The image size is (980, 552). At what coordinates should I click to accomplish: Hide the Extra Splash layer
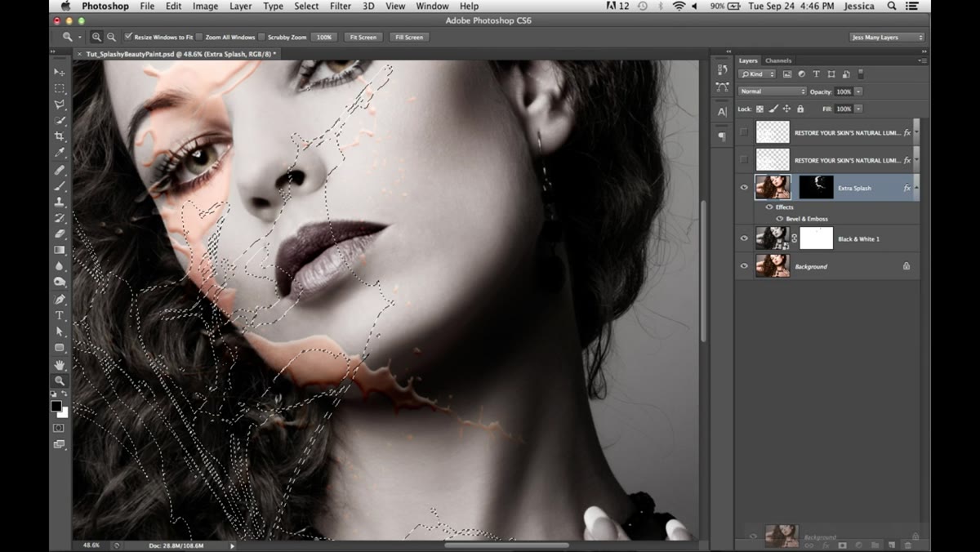744,188
